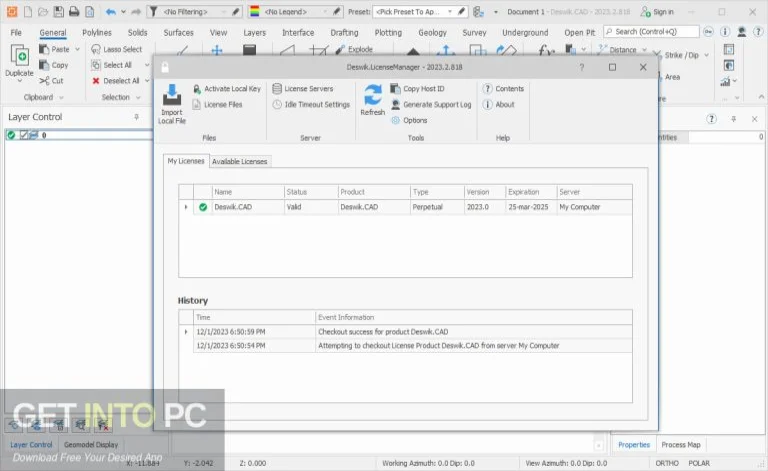768x471 pixels.
Task: Click Select All in Selection group
Action: tap(112, 65)
